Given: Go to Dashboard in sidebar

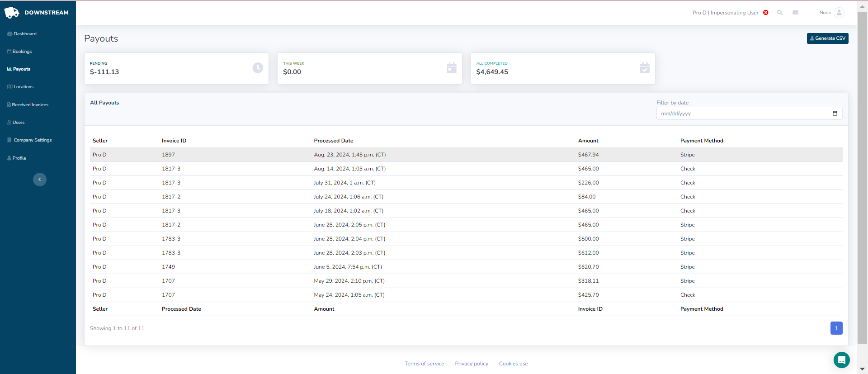Looking at the screenshot, I should click(22, 34).
